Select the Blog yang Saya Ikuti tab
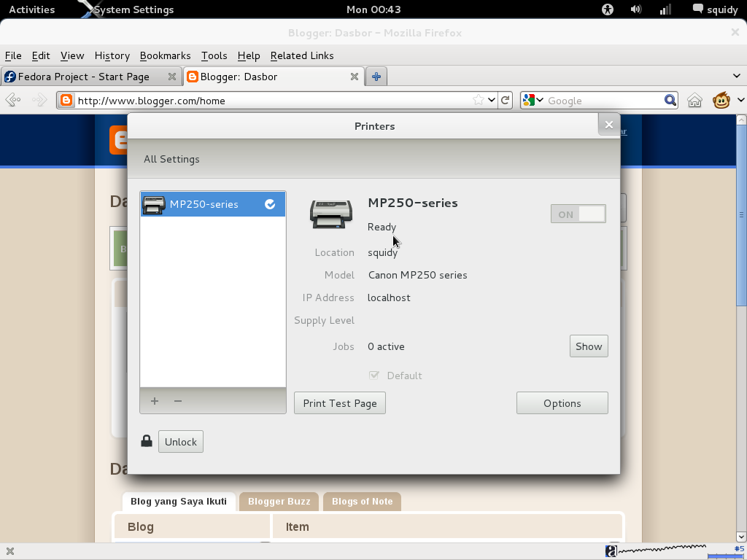This screenshot has width=747, height=560. (179, 502)
